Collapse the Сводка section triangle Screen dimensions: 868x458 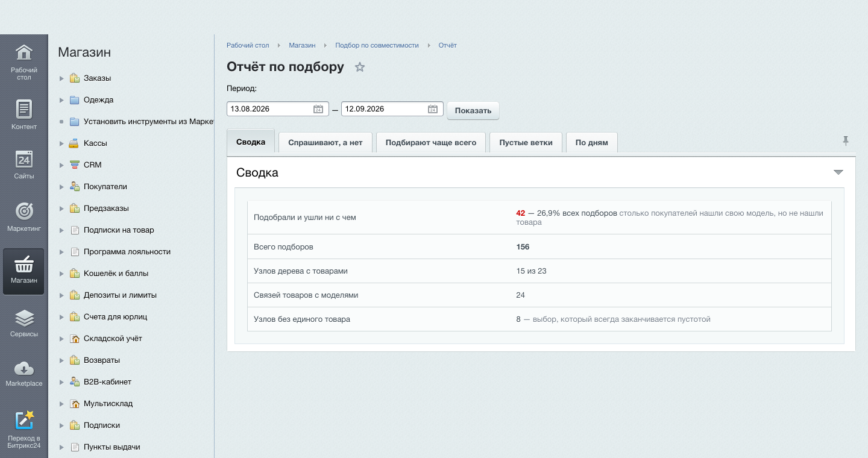click(x=838, y=172)
